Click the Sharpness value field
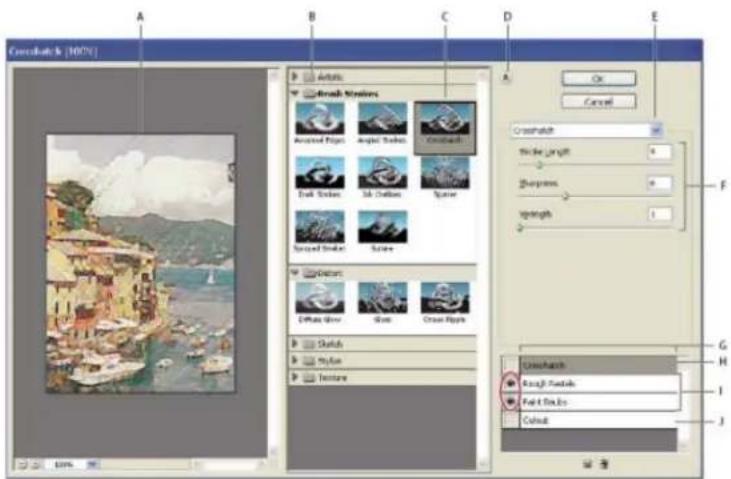Viewport: 731px width, 479px height. (x=660, y=183)
